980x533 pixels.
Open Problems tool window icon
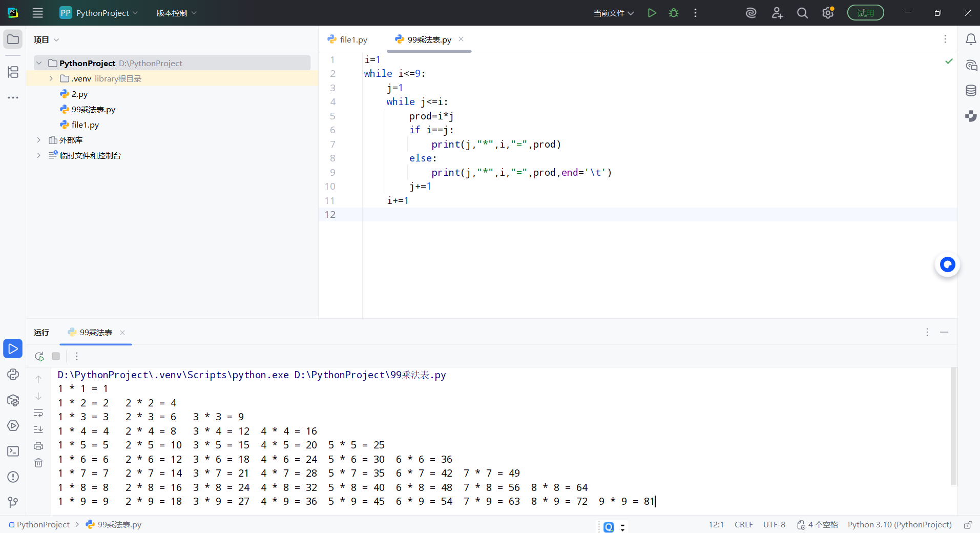coord(13,477)
